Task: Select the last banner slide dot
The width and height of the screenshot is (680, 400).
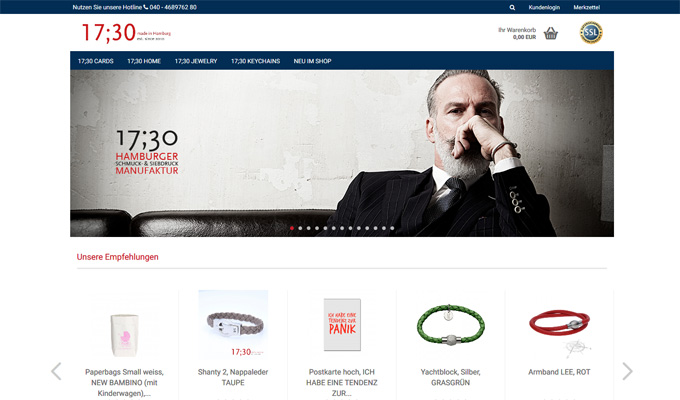Action: coord(392,228)
